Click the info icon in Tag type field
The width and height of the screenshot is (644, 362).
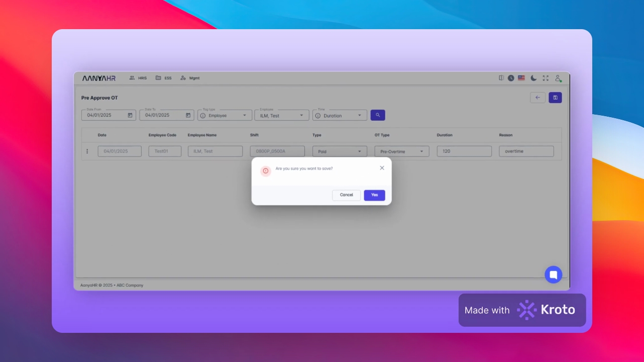203,116
